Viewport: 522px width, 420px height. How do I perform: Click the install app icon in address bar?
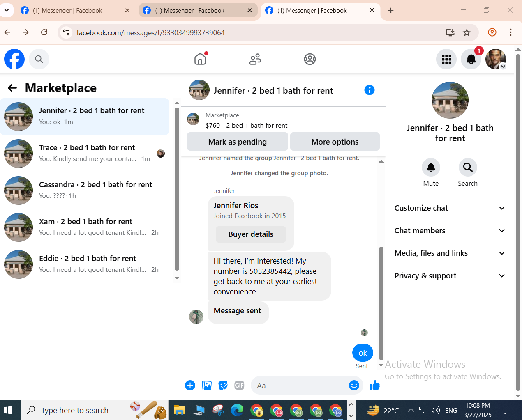[x=450, y=32]
